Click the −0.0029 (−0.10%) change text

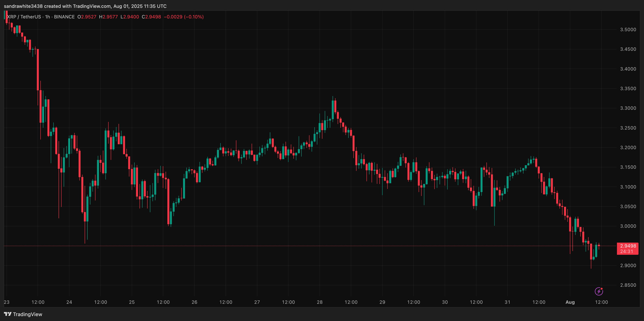(183, 17)
